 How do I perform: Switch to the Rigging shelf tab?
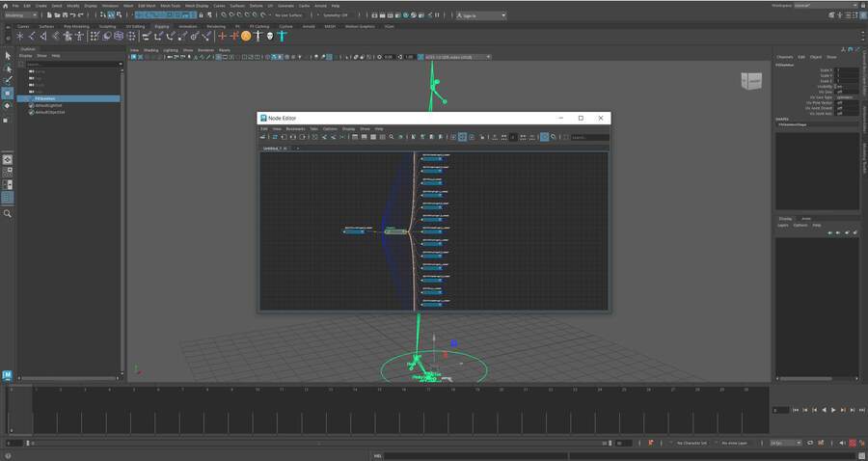click(x=161, y=26)
